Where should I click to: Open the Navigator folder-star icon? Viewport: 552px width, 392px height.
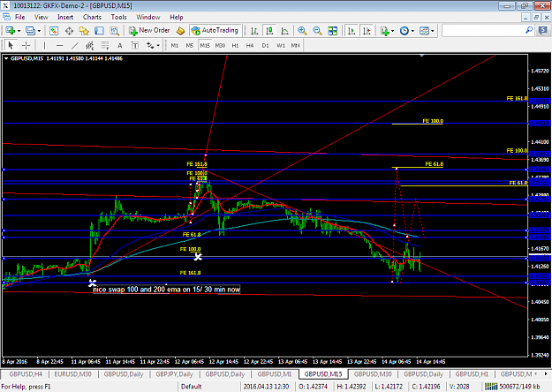84,31
